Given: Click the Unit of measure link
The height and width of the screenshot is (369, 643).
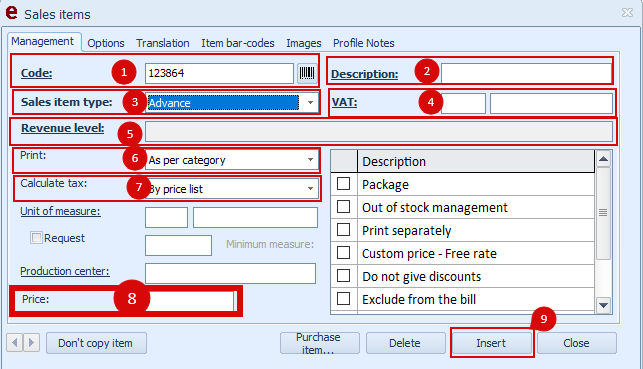Looking at the screenshot, I should click(60, 211).
